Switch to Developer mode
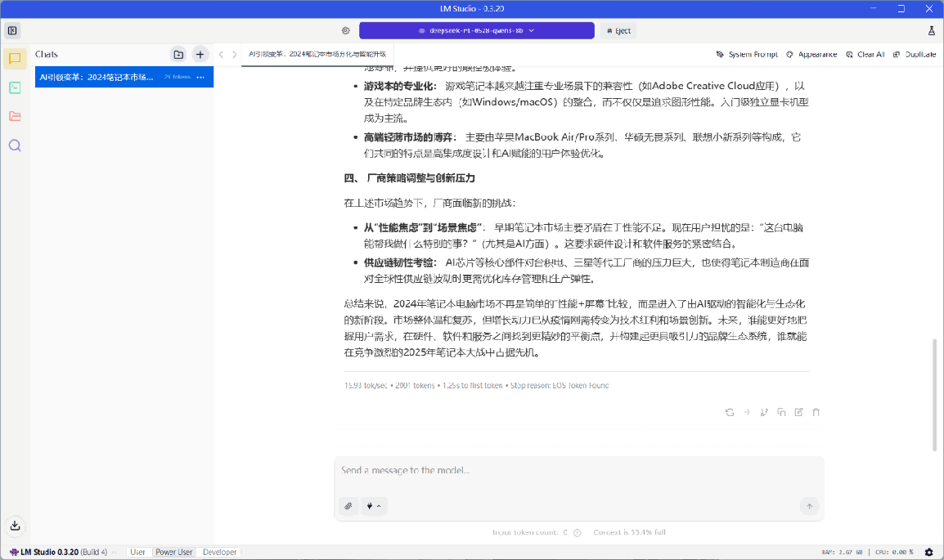The image size is (944, 560). 219,553
